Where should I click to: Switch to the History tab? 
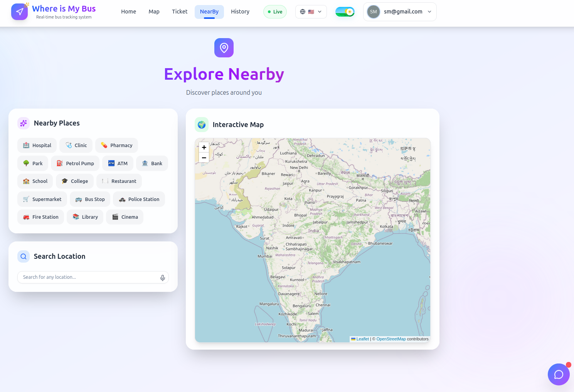[240, 12]
